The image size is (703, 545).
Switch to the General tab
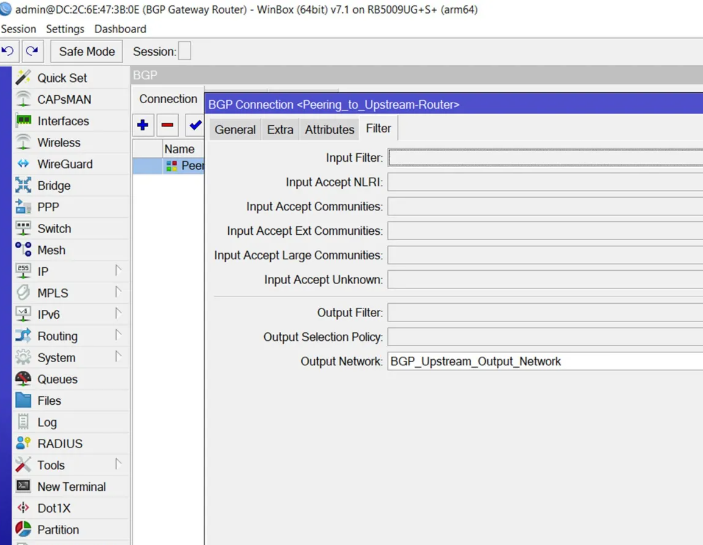click(x=235, y=130)
